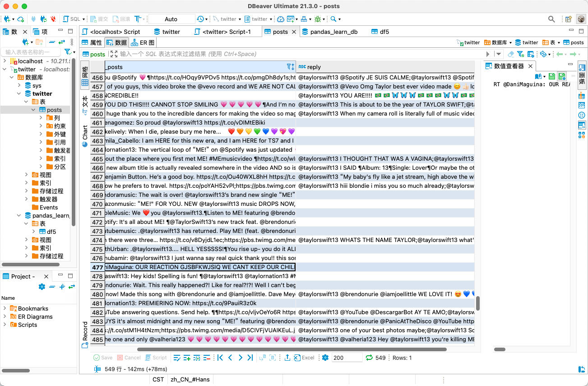Click the Excel export button
The height and width of the screenshot is (386, 588).
(304, 358)
